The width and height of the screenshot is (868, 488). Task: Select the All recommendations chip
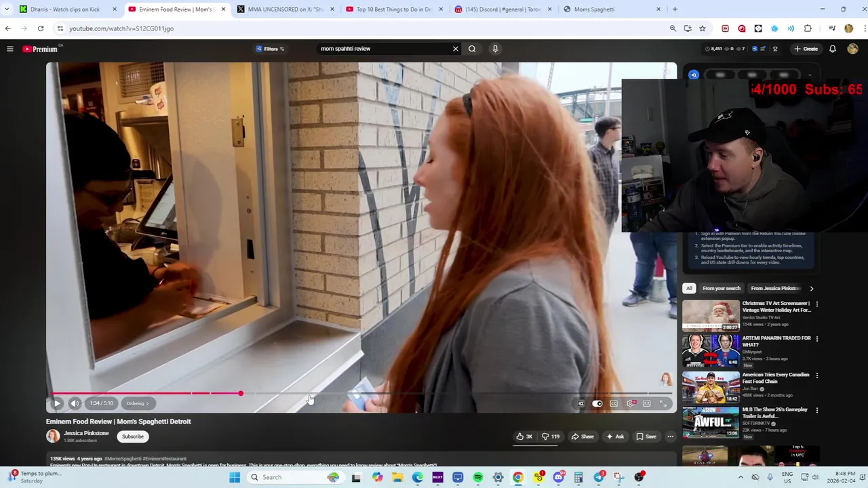click(689, 288)
